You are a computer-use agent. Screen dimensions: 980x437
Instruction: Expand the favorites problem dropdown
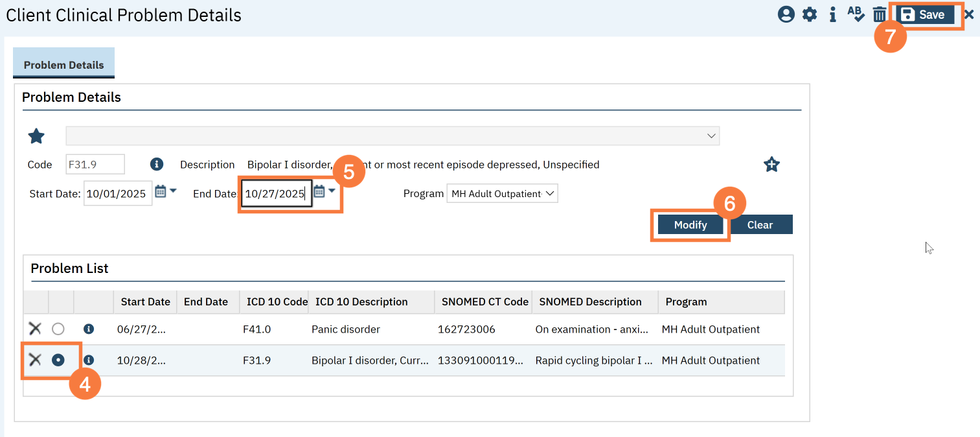click(711, 136)
